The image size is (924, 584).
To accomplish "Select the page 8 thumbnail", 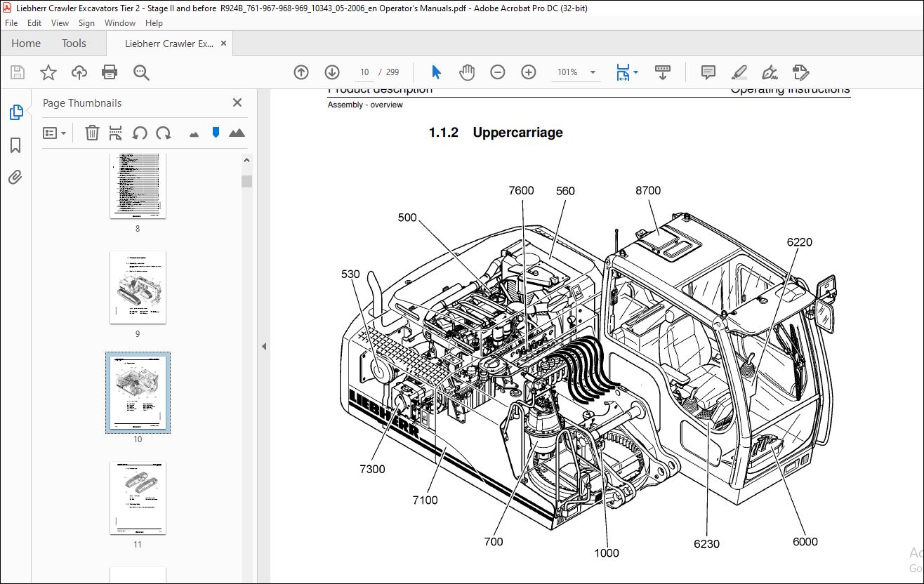I will (x=138, y=187).
